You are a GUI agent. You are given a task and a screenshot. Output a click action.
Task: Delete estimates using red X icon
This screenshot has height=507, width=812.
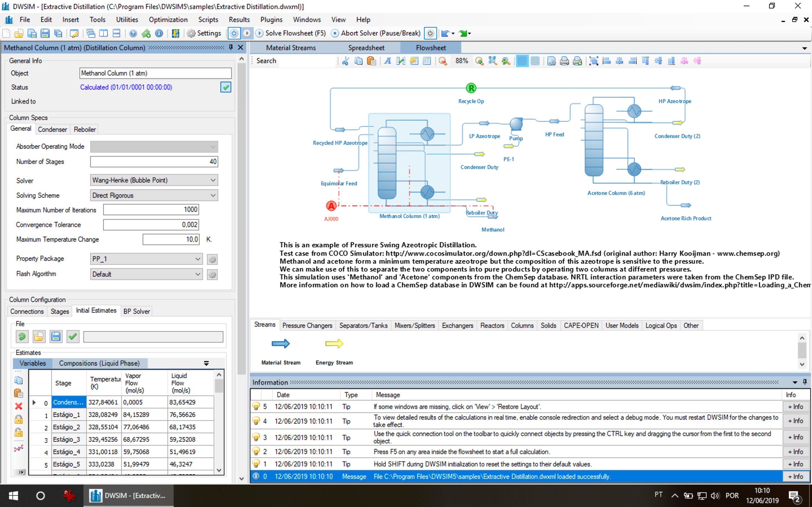pyautogui.click(x=18, y=406)
